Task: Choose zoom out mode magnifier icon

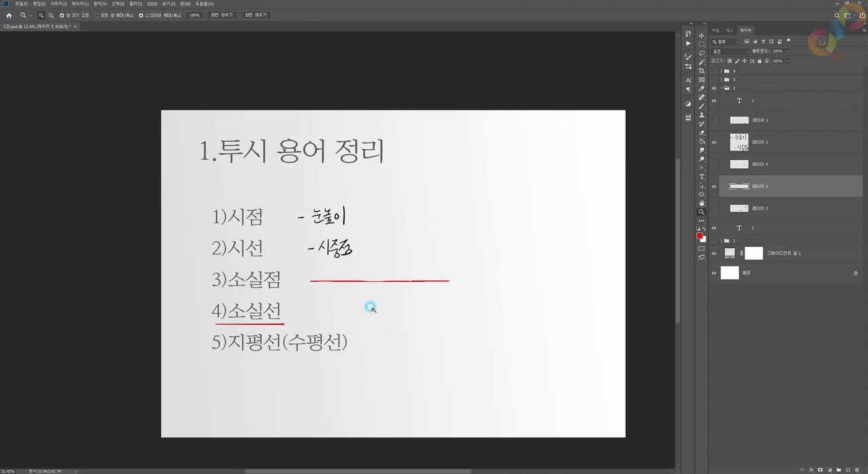Action: (51, 15)
